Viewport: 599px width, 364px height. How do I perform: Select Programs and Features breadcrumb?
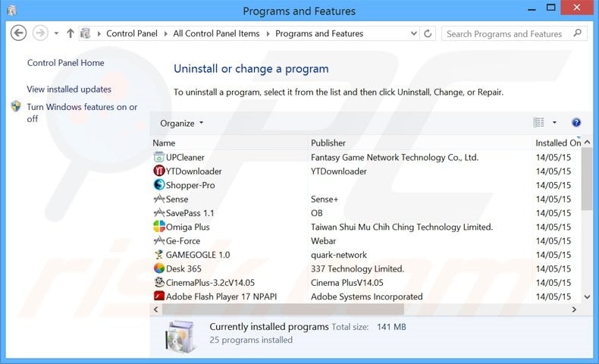point(319,33)
